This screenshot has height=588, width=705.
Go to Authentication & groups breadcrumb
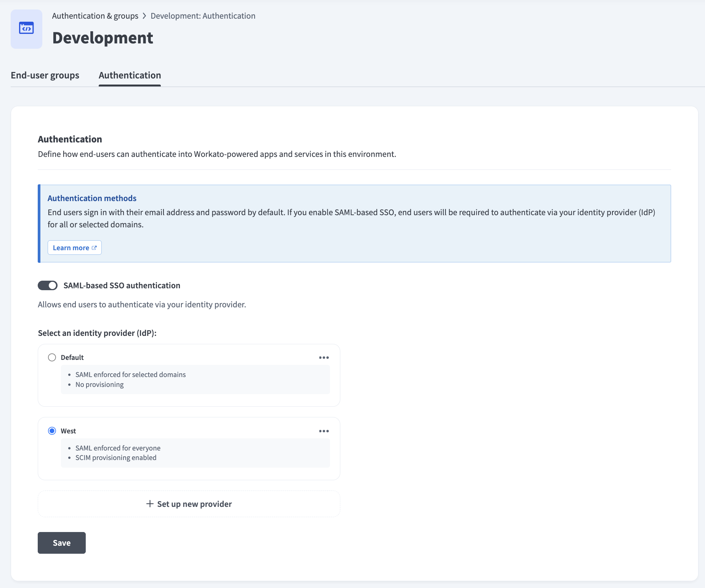click(95, 16)
